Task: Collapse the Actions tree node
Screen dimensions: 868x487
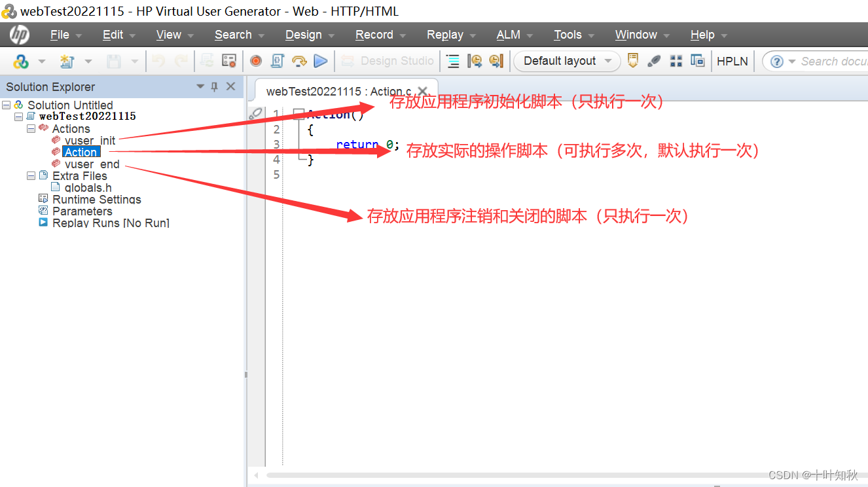Action: point(31,128)
